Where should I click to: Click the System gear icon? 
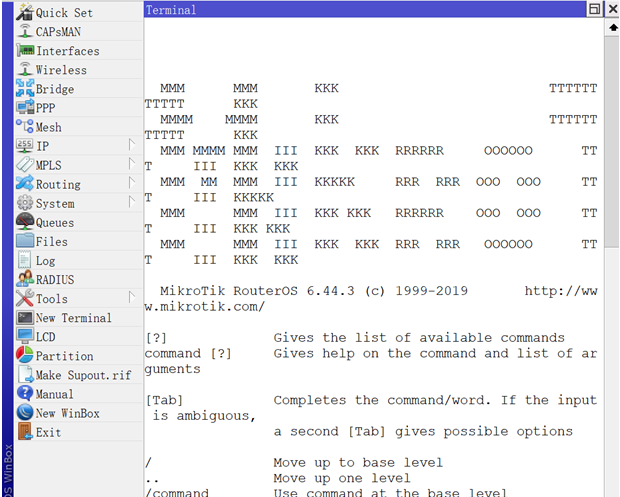(25, 202)
